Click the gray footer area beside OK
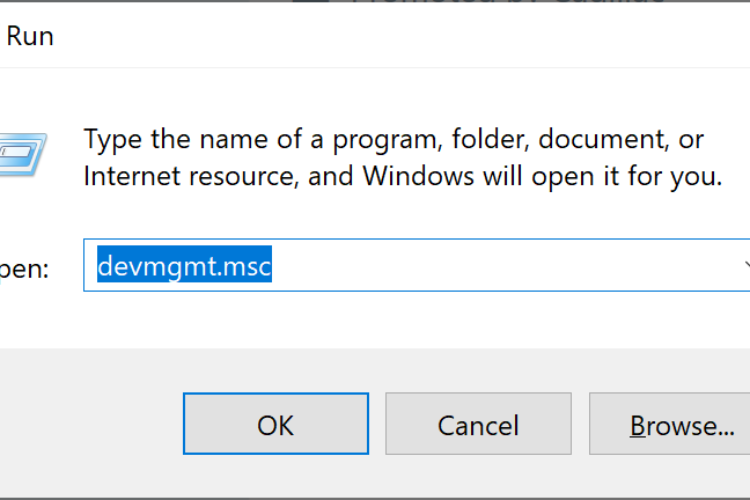 click(x=91, y=424)
